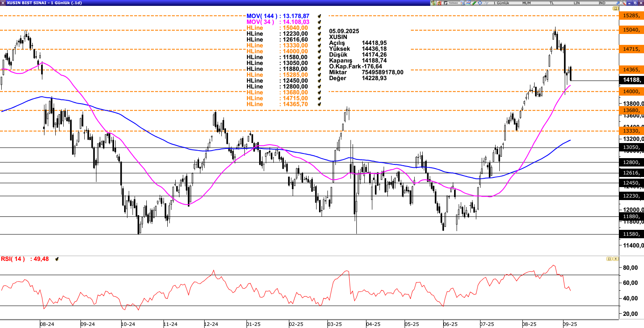Open the chart indicators icon in toolbar

468,3
